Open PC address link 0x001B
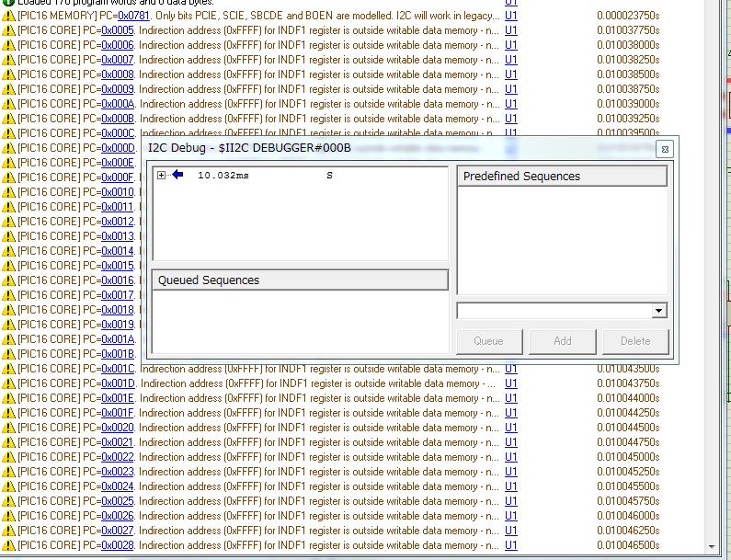 point(118,354)
